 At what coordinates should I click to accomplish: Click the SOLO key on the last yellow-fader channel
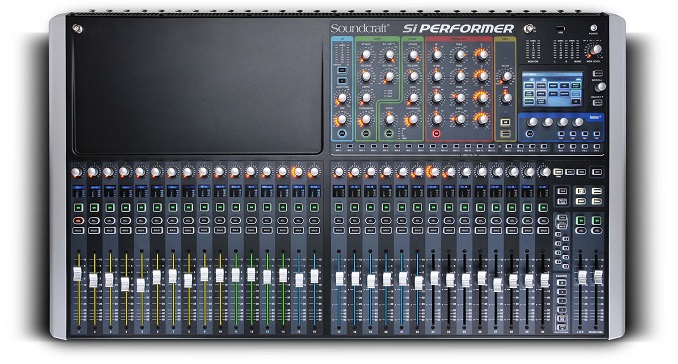(220, 230)
